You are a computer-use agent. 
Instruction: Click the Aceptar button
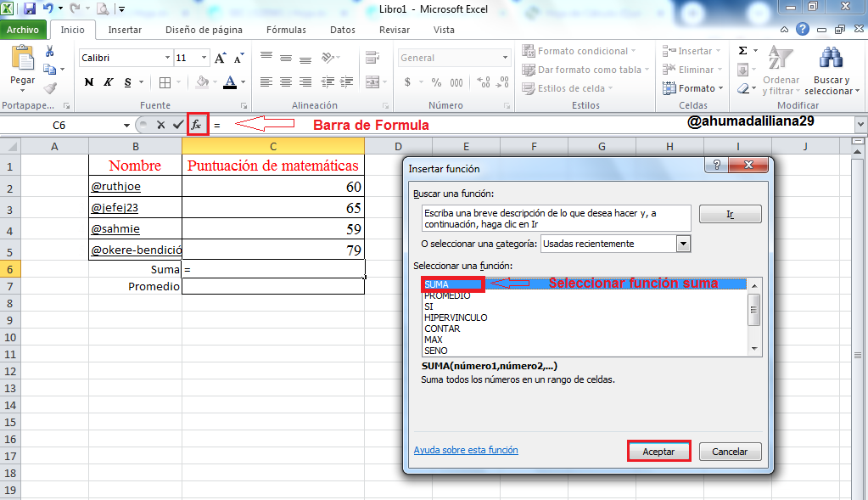(x=658, y=452)
